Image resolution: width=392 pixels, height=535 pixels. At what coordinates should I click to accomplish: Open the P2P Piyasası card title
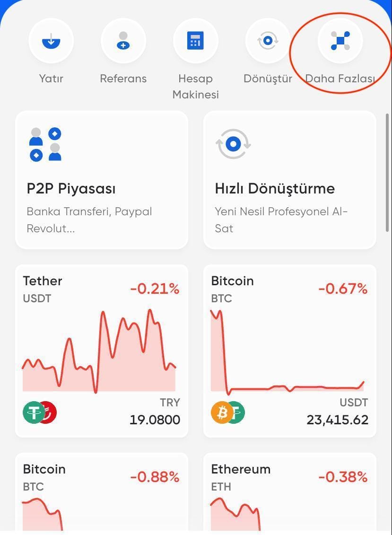coord(71,189)
